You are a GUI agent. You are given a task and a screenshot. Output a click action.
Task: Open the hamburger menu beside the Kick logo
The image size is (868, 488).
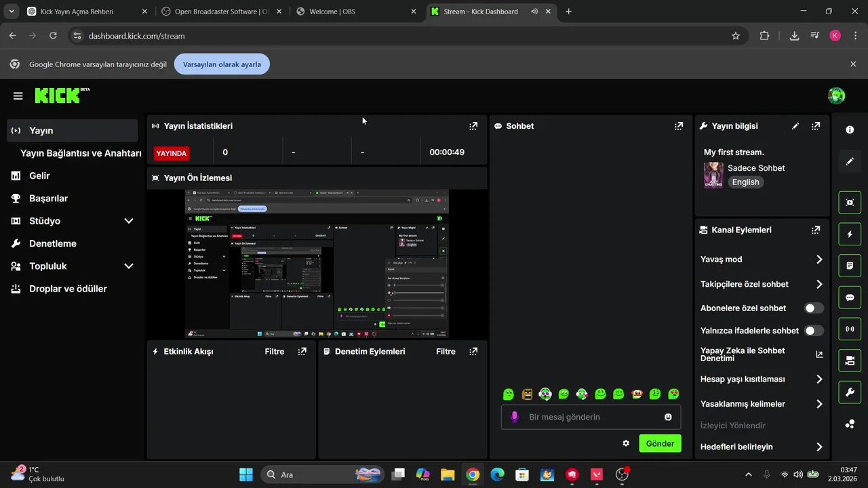[18, 96]
